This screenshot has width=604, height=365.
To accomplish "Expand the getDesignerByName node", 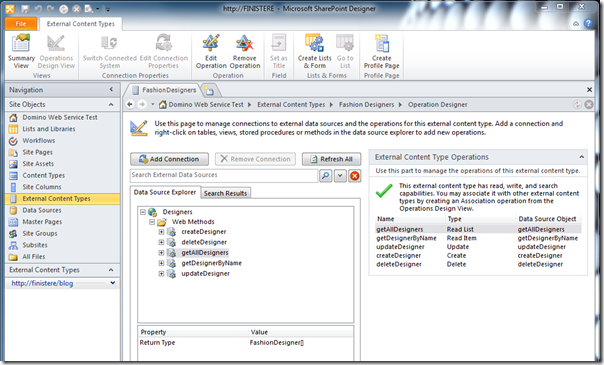I will coord(161,263).
